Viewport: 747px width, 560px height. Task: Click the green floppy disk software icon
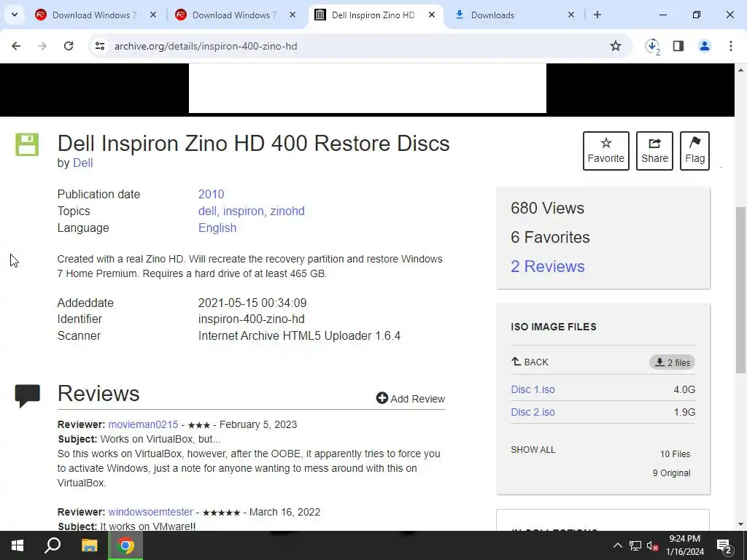point(27,144)
